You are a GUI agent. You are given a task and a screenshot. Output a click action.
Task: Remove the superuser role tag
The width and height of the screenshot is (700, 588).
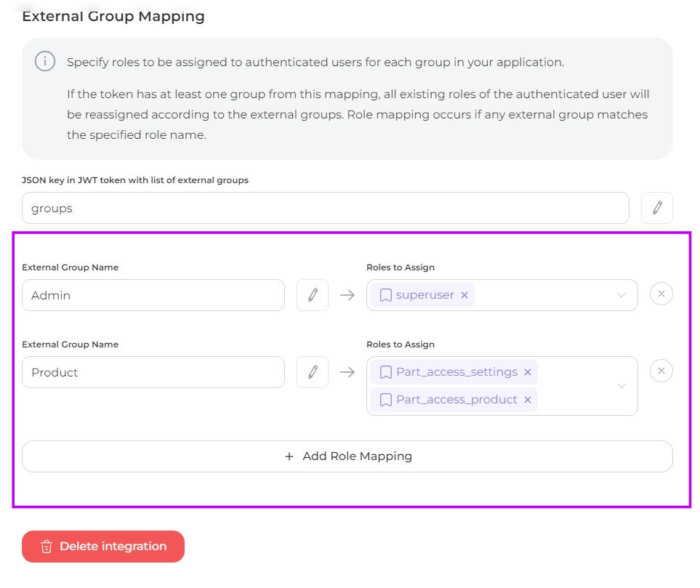tap(464, 295)
